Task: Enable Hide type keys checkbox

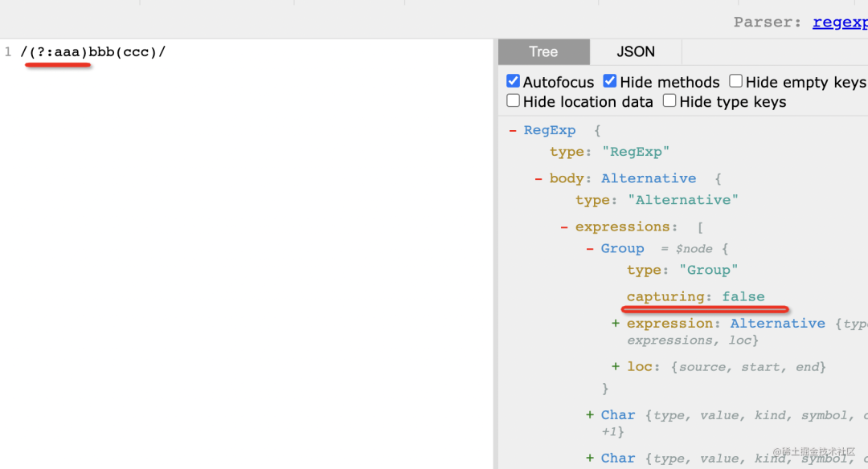Action: (669, 100)
